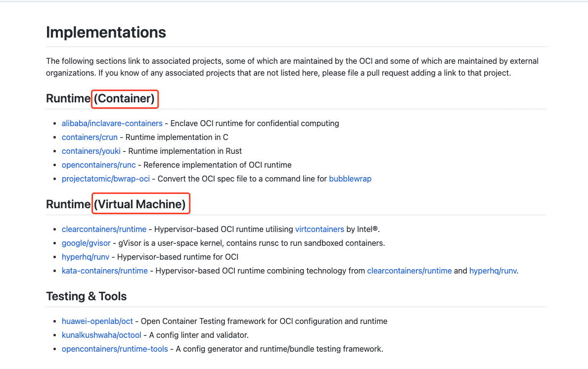The height and width of the screenshot is (369, 588).
Task: Visit the kata-containers/runtime link
Action: pyautogui.click(x=105, y=271)
